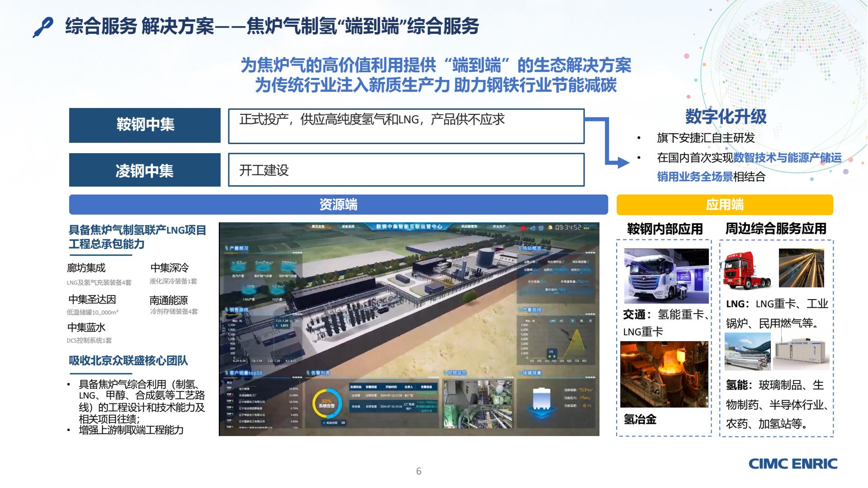Click the 开工建设 text box

pyautogui.click(x=406, y=170)
